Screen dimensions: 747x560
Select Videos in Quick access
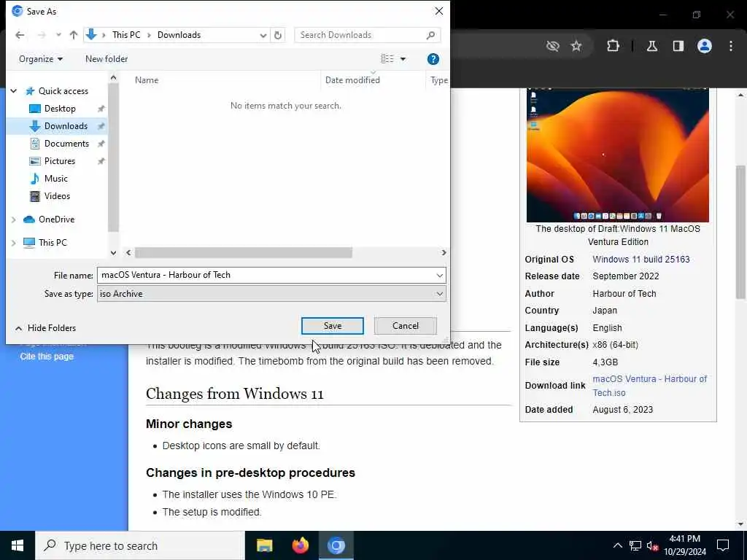pos(57,196)
